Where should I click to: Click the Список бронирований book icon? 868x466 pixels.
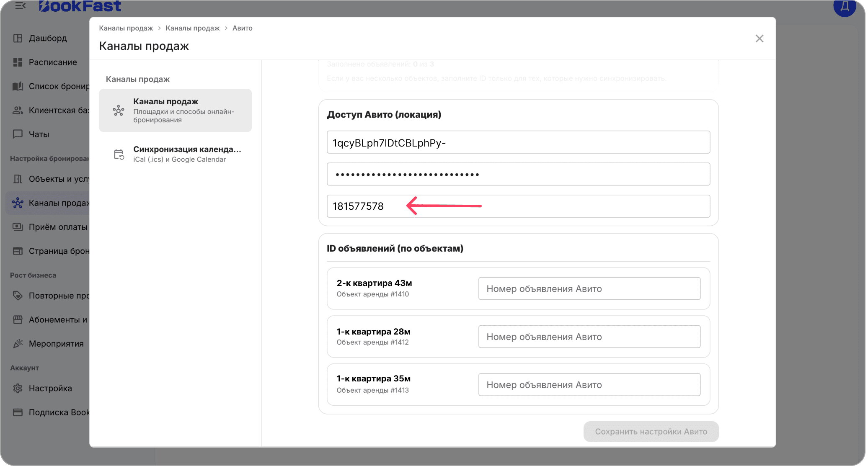coord(18,86)
